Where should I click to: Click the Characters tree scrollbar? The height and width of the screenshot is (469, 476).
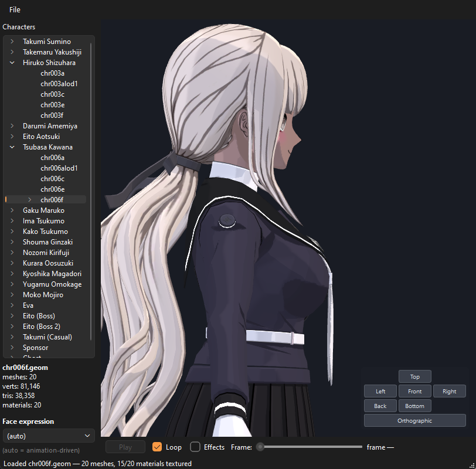pos(91,191)
